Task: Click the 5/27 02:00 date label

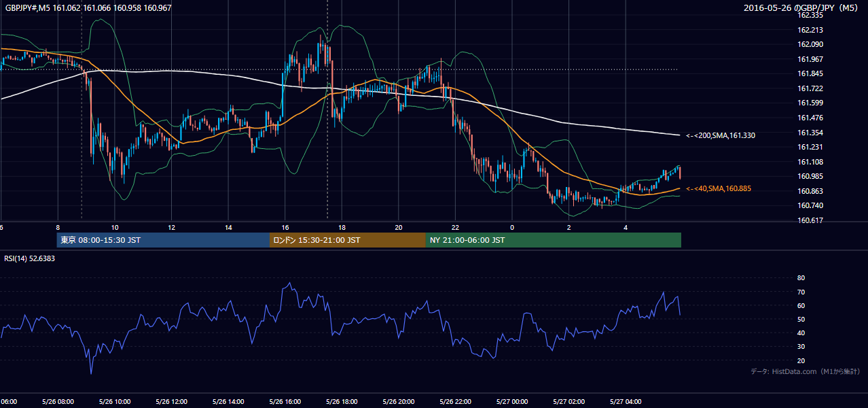Action: click(569, 402)
